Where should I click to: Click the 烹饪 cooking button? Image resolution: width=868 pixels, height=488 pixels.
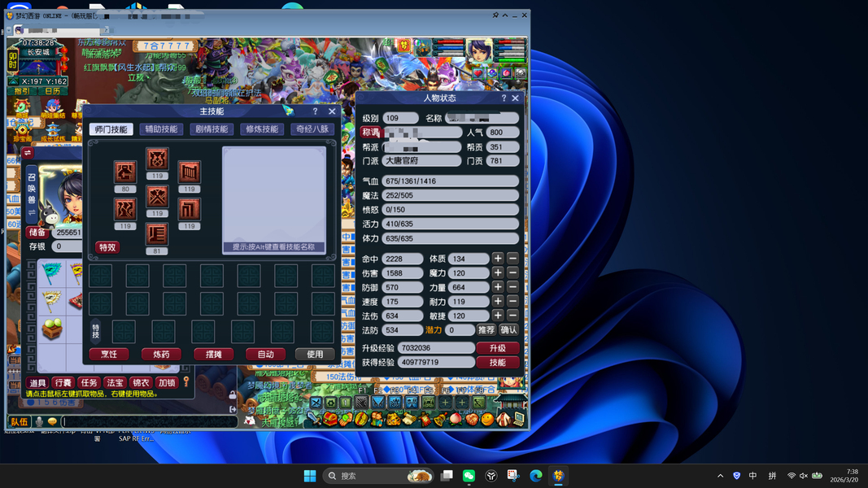tap(109, 354)
